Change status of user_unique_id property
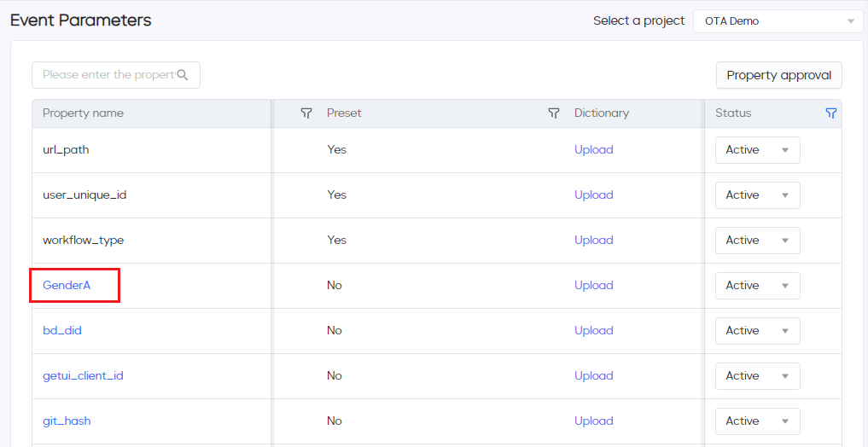Viewport: 868px width, 447px height. pyautogui.click(x=757, y=195)
